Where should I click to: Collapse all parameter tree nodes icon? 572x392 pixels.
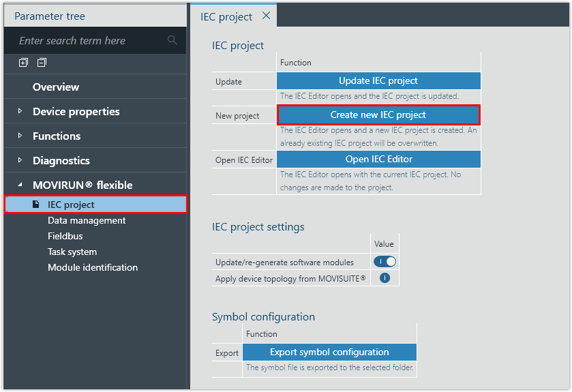tap(42, 63)
